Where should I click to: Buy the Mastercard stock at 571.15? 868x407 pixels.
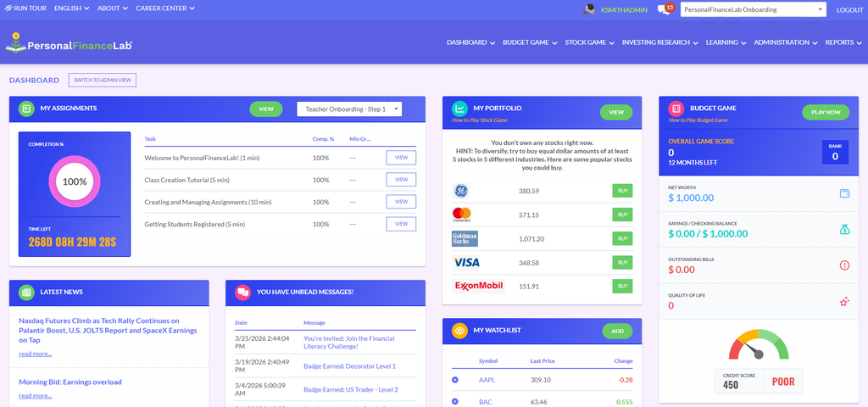(x=622, y=215)
